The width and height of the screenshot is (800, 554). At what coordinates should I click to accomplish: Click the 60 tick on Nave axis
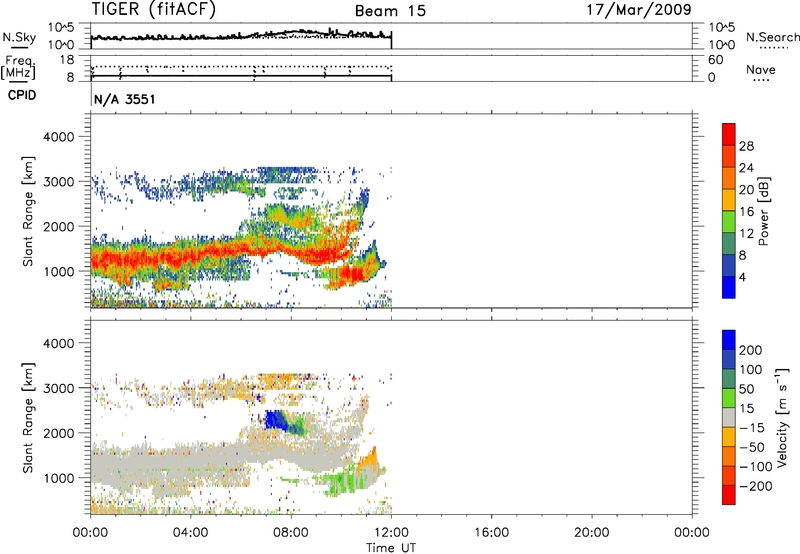point(715,60)
